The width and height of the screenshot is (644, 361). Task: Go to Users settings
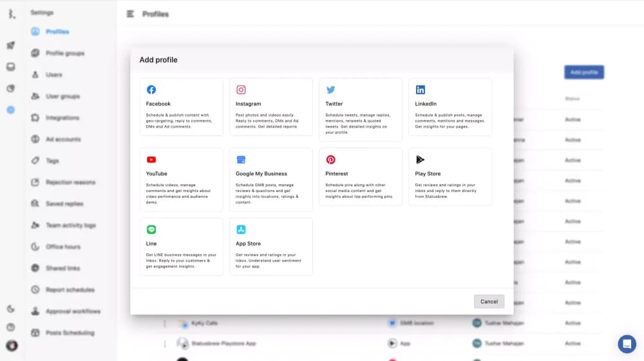(47, 74)
